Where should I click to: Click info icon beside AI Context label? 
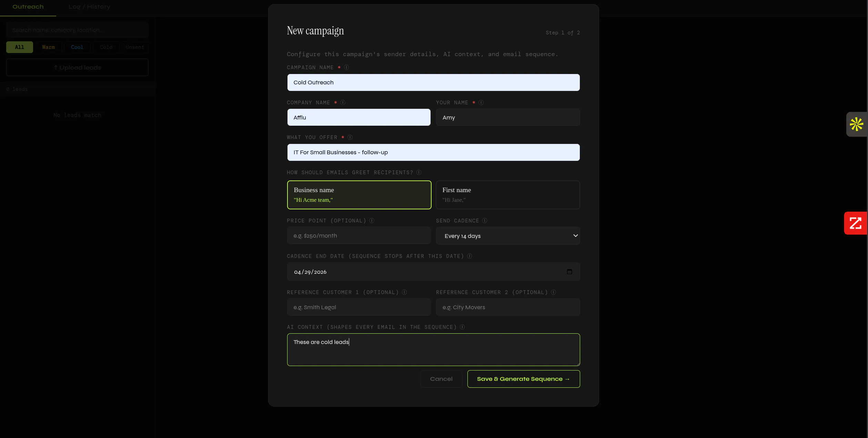tap(462, 327)
